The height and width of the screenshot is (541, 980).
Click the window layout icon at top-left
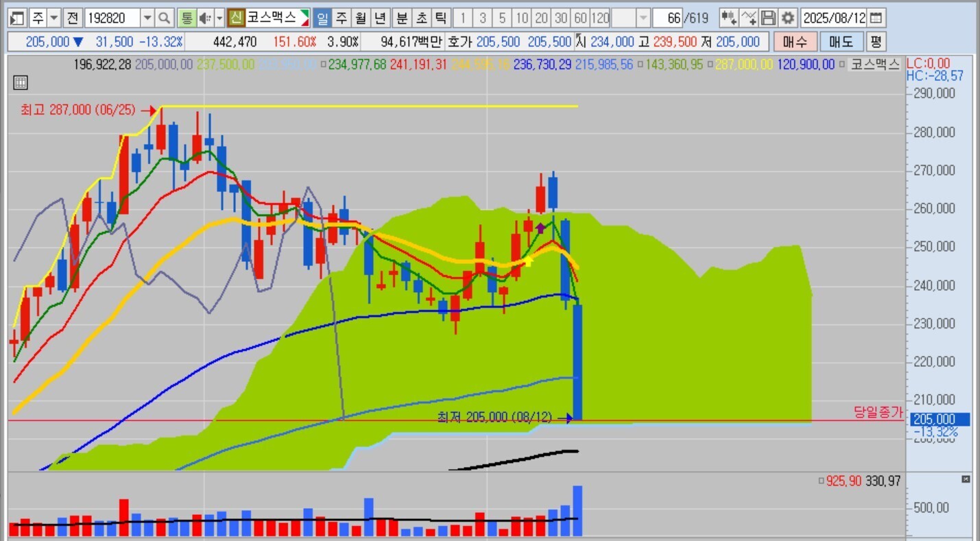pyautogui.click(x=17, y=17)
